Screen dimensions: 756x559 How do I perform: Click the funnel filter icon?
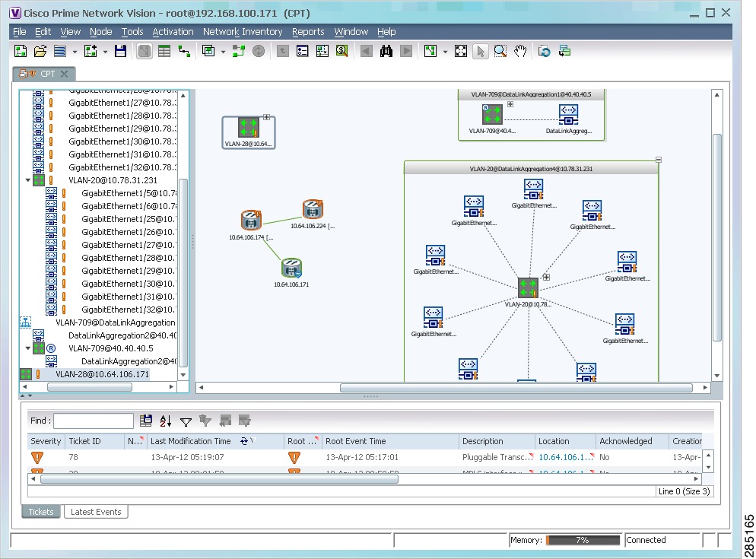pyautogui.click(x=186, y=421)
